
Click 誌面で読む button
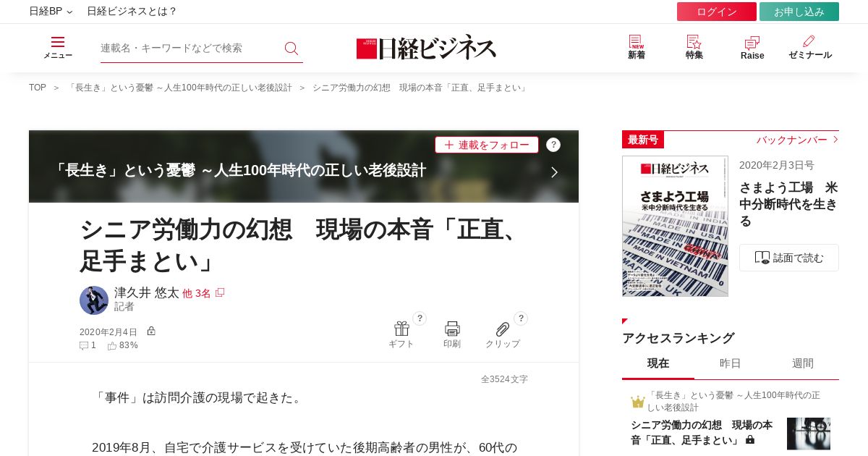point(789,258)
